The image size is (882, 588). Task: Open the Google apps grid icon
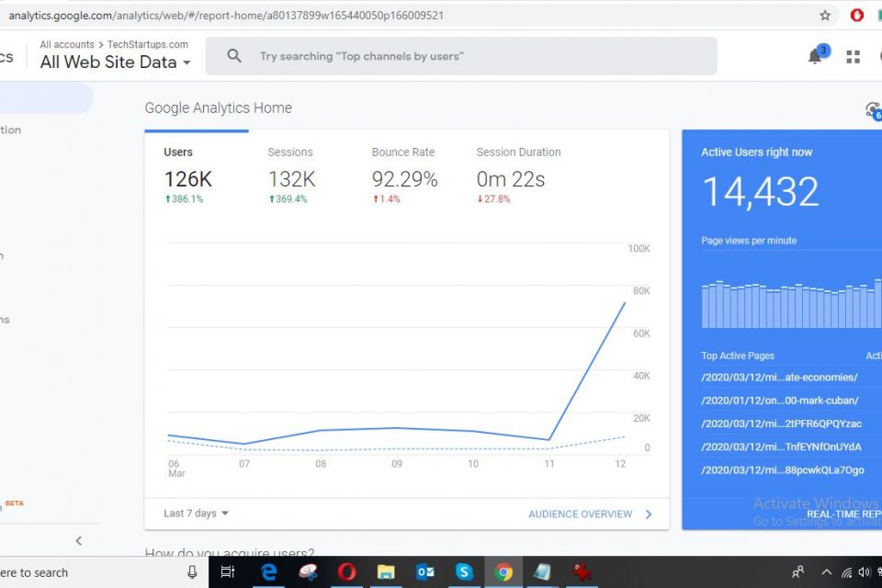click(854, 57)
